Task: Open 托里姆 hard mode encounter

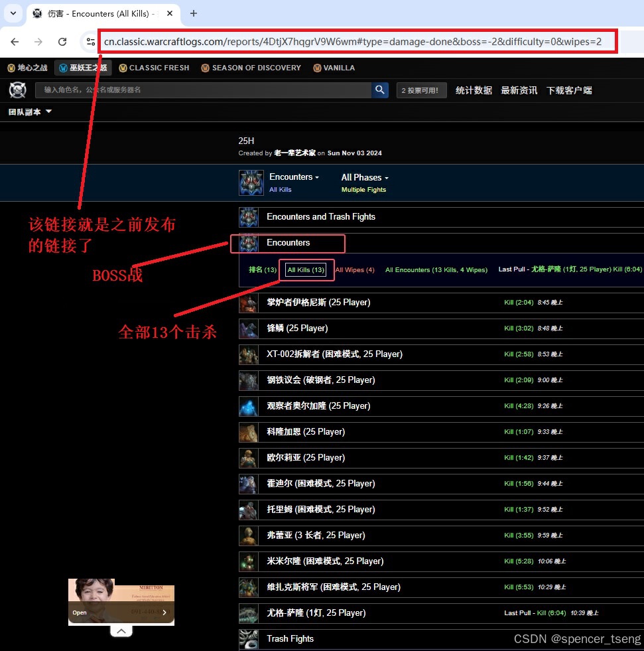Action: pyautogui.click(x=441, y=510)
